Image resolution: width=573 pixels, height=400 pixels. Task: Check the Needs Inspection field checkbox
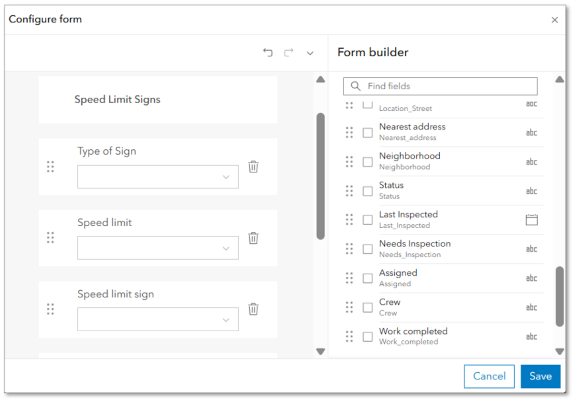click(x=368, y=249)
